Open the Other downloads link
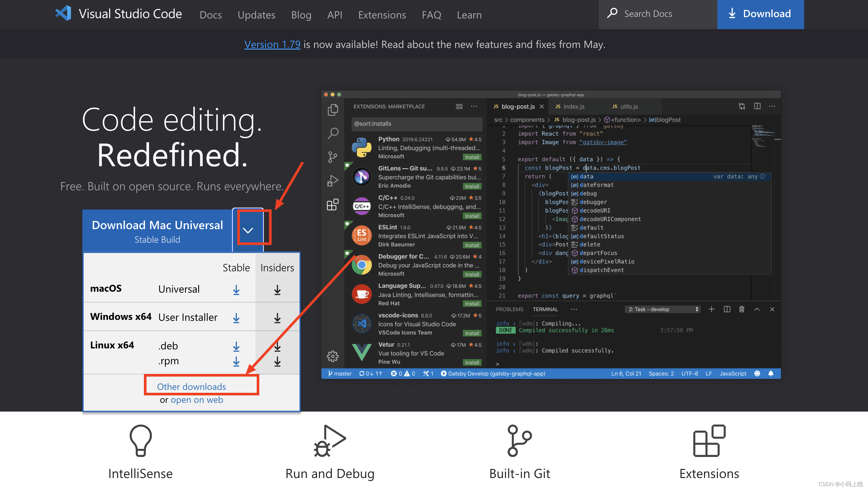Viewport: 868px width, 490px height. (x=191, y=387)
